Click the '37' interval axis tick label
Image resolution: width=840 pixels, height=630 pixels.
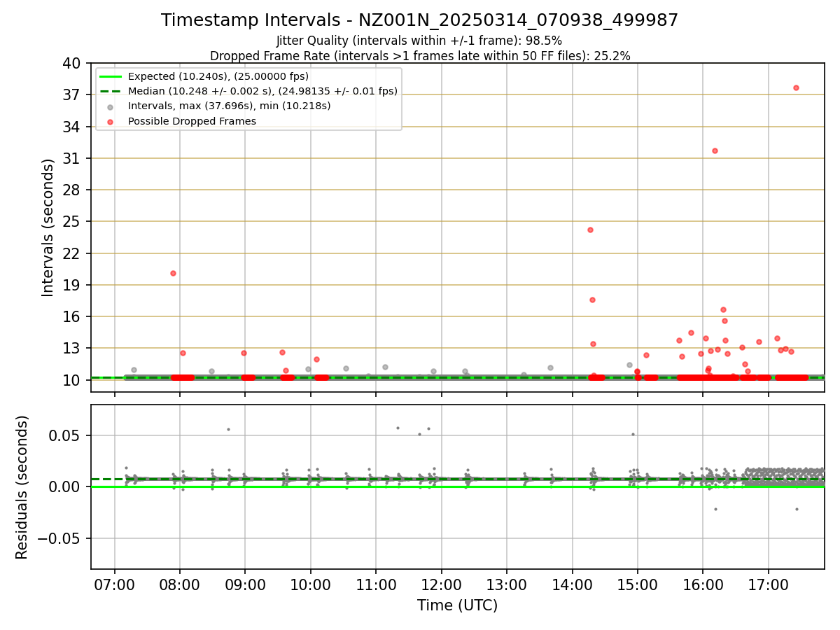click(73, 94)
